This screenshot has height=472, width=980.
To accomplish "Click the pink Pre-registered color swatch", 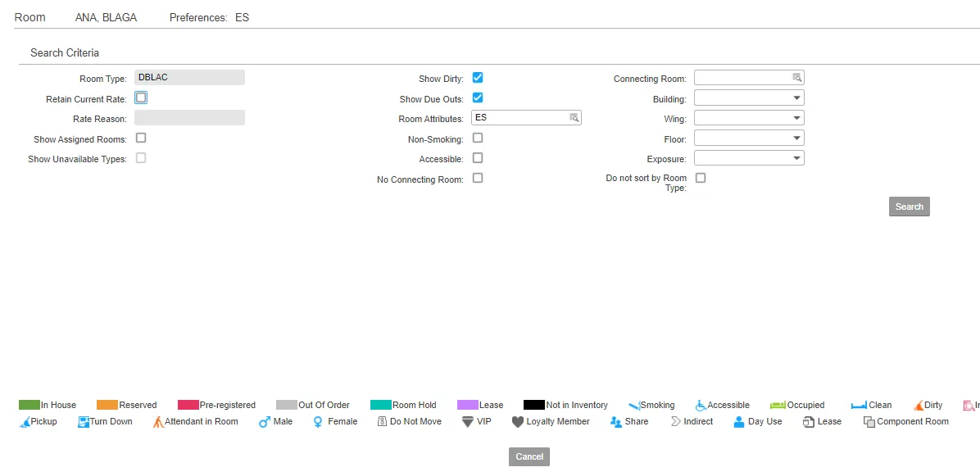I will (188, 405).
